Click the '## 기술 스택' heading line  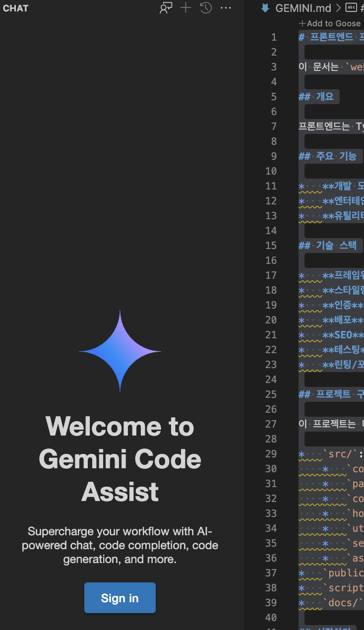pyautogui.click(x=327, y=246)
